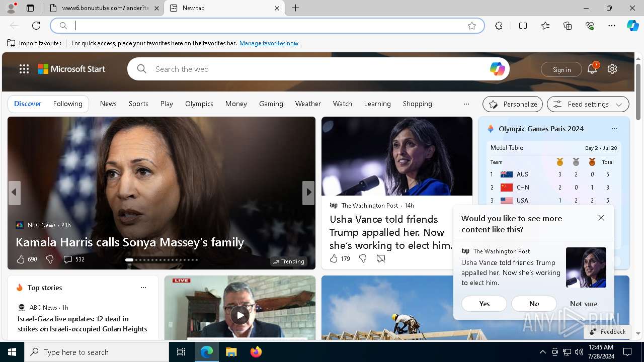Image resolution: width=644 pixels, height=362 pixels.
Task: Open Settings and more menu
Action: [612, 26]
